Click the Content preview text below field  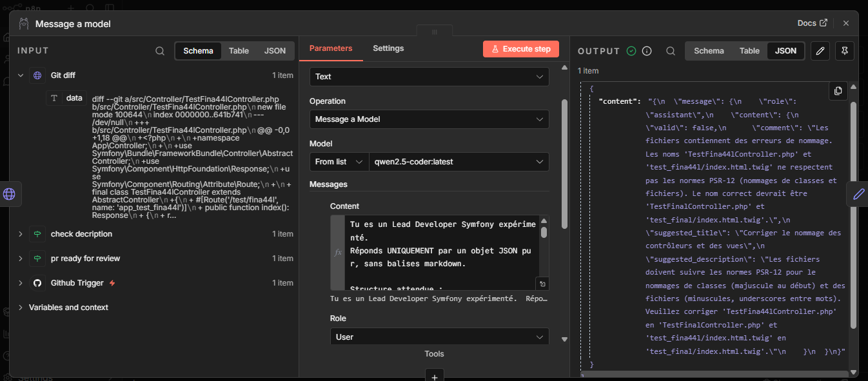(439, 299)
